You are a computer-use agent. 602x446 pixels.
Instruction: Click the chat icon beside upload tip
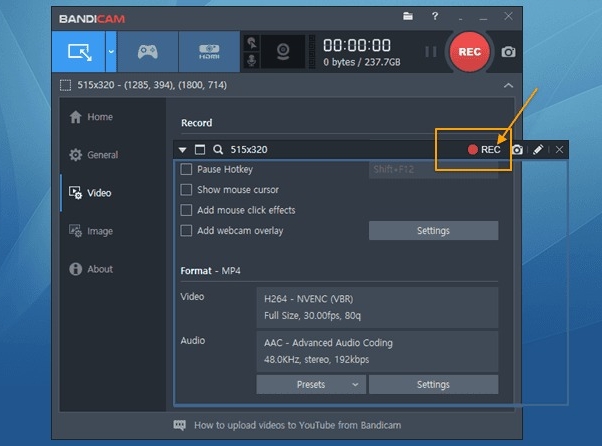click(x=179, y=425)
